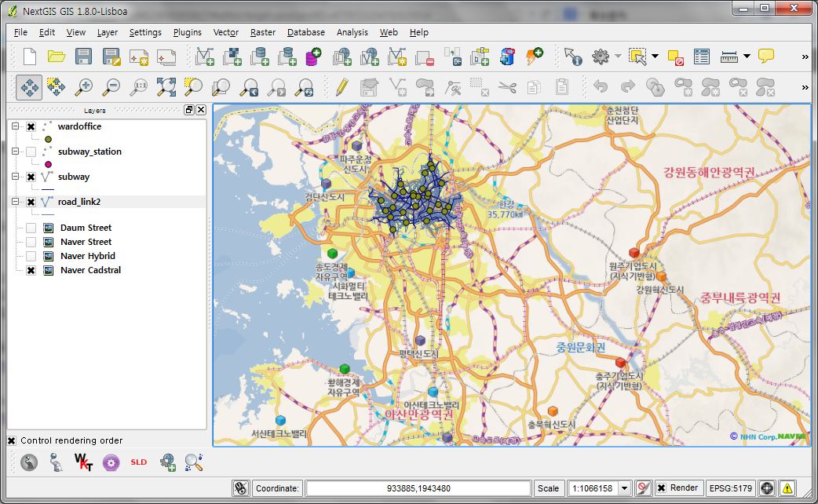Disable the Render checkbox
The height and width of the screenshot is (504, 818).
663,488
